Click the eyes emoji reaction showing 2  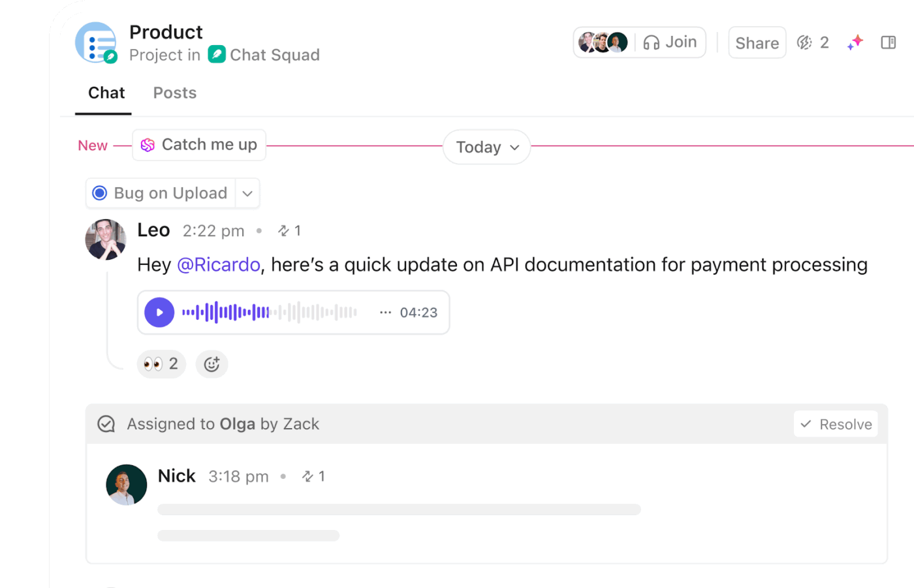click(x=161, y=364)
